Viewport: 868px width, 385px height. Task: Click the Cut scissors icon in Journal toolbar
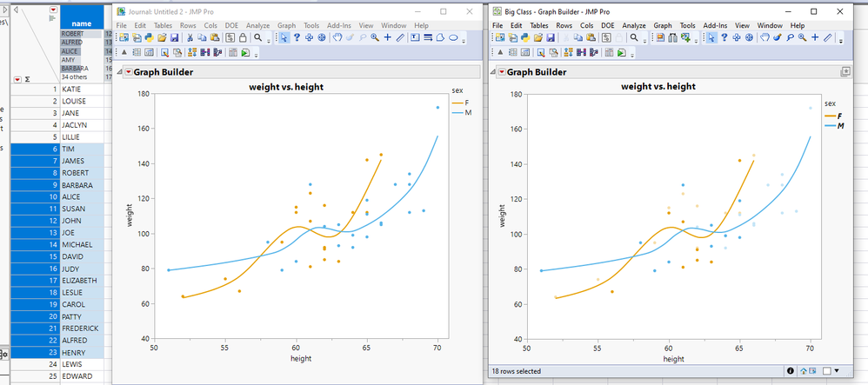190,37
